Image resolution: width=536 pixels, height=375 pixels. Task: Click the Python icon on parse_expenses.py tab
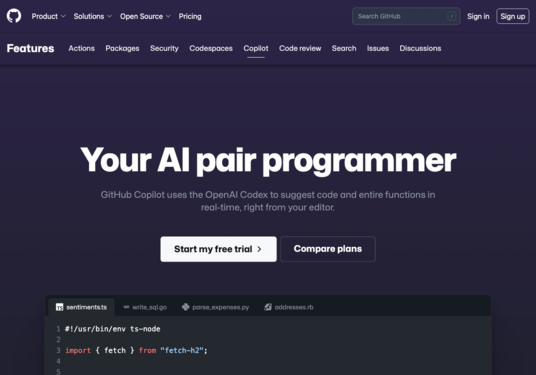coord(186,307)
